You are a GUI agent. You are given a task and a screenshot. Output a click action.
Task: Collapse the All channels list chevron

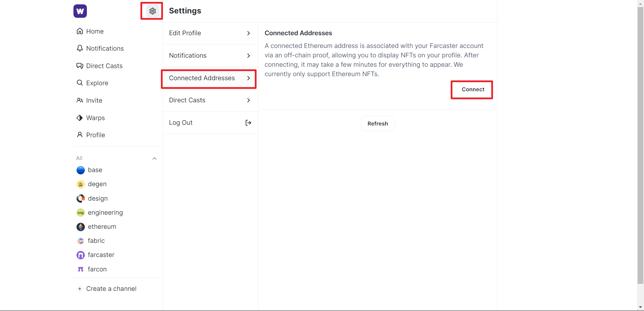(x=155, y=158)
